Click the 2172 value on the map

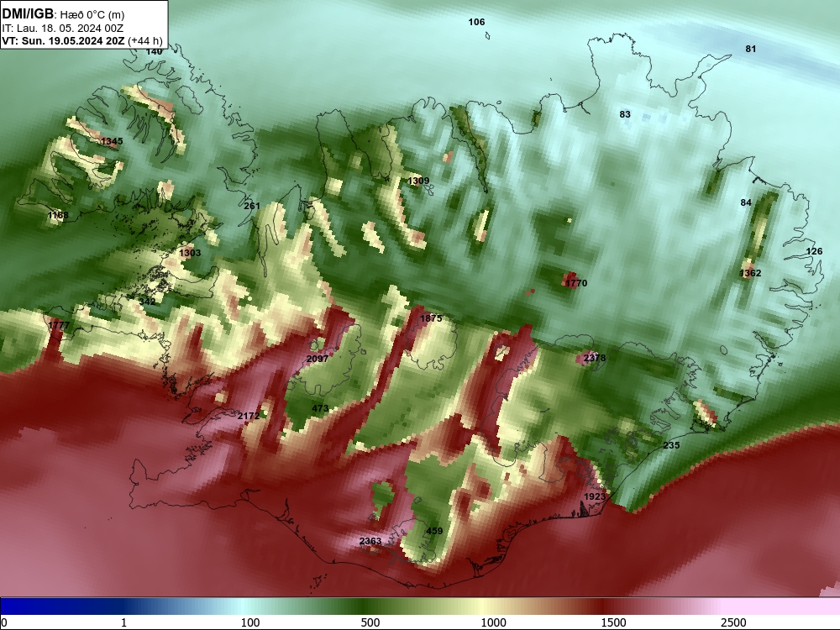click(249, 416)
